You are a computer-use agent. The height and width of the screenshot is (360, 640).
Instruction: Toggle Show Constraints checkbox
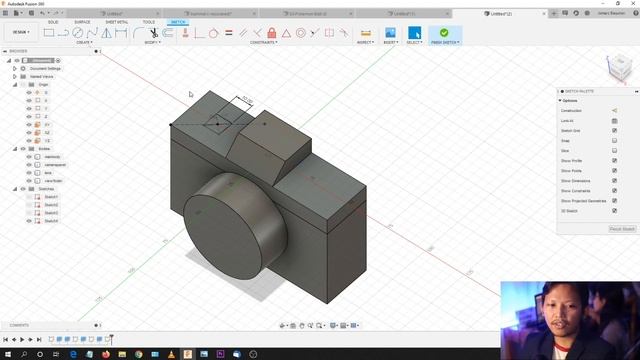614,191
